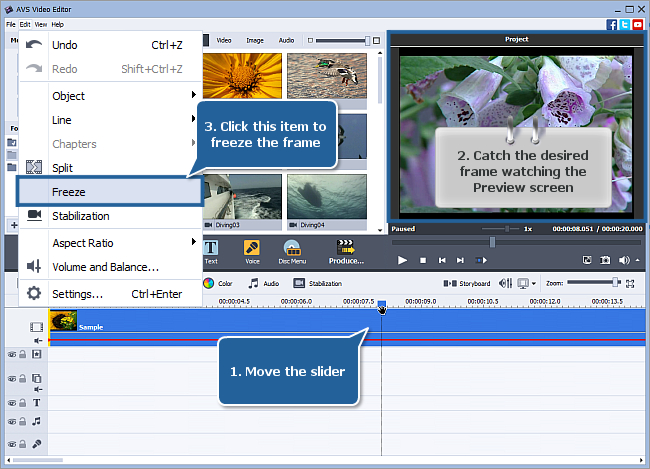Switch to the Audio media tab
The height and width of the screenshot is (469, 650).
286,40
